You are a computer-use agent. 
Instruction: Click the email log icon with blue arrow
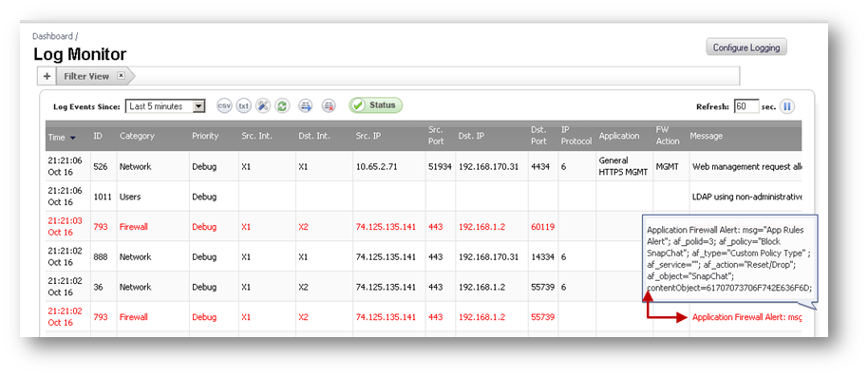(x=306, y=105)
